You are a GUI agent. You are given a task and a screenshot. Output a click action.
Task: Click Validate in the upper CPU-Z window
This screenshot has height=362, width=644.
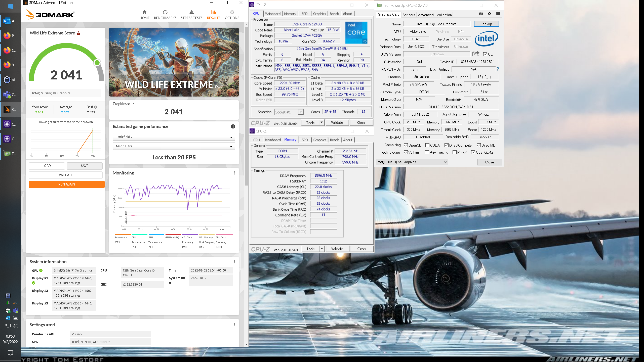[337, 123]
